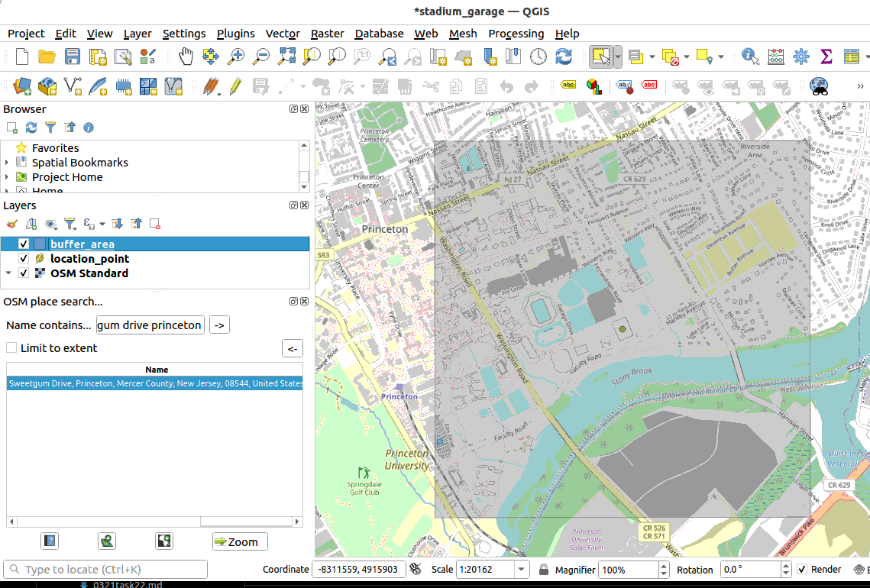Expand the Spatial Bookmarks tree item
This screenshot has height=588, width=870.
(7, 163)
